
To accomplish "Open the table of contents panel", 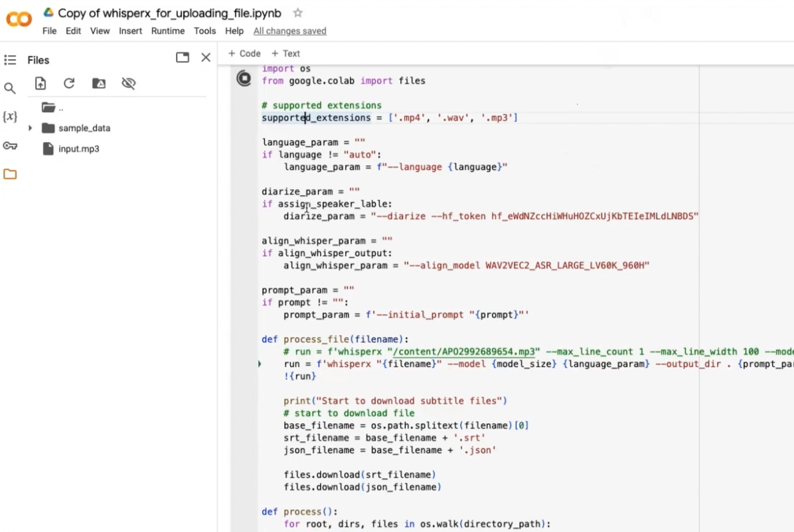I will (x=10, y=60).
